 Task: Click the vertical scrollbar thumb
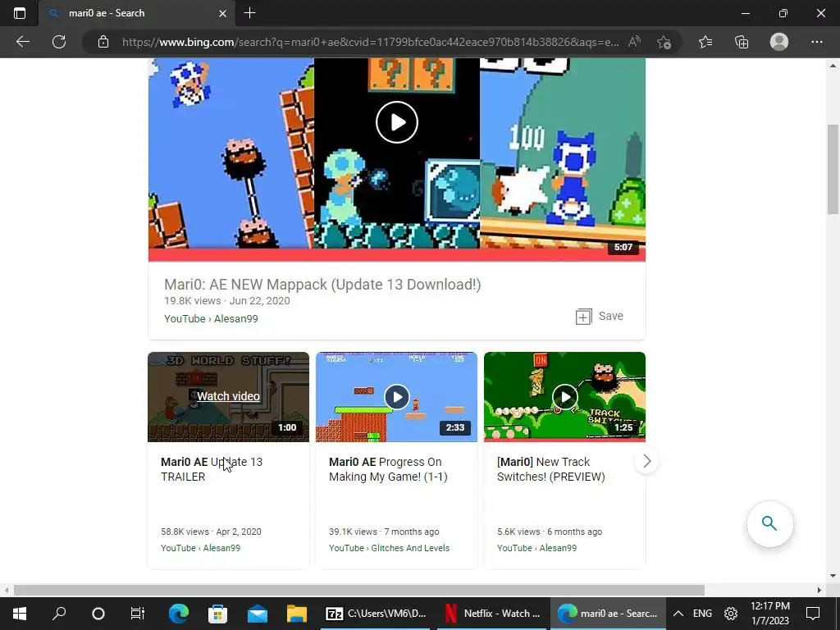click(833, 169)
